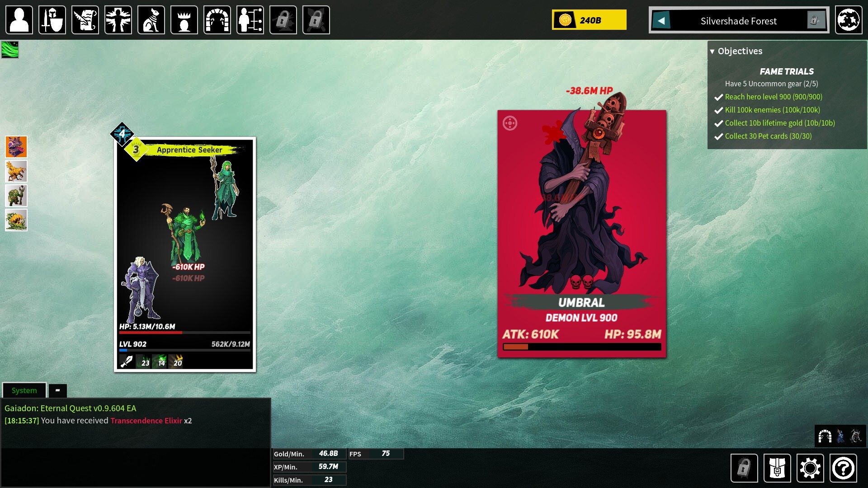Open the hero profile silhouette icon
The image size is (868, 488).
point(19,20)
